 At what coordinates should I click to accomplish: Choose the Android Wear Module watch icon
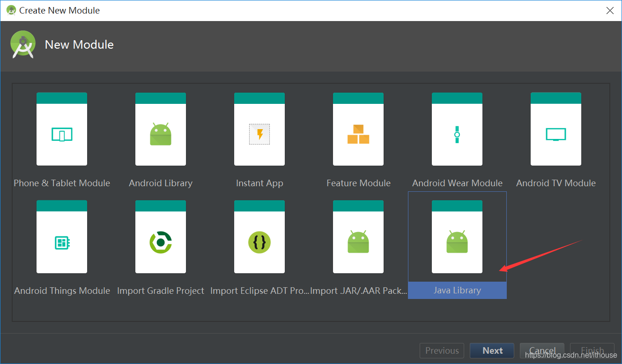pyautogui.click(x=457, y=129)
